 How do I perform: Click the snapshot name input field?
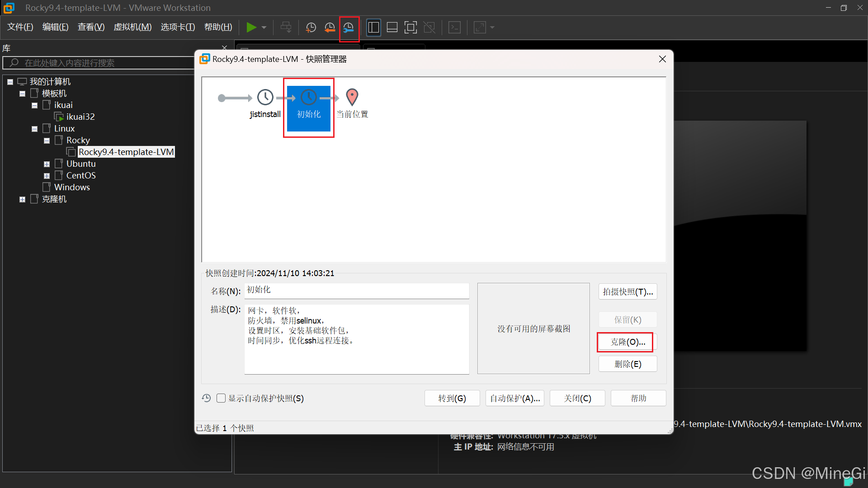coord(356,290)
